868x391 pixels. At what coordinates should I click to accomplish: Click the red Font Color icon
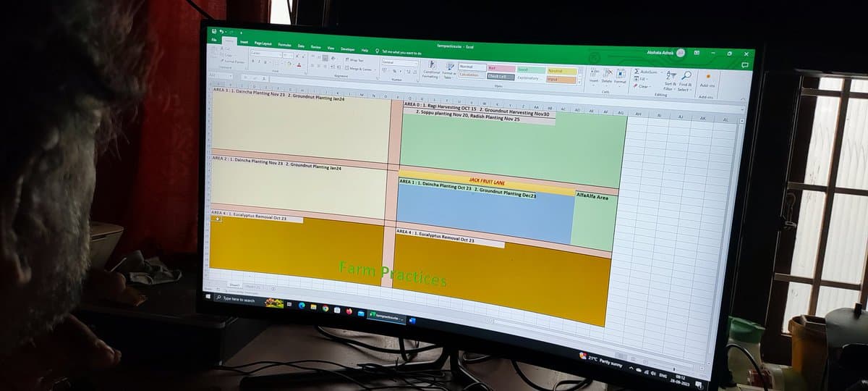pos(299,64)
